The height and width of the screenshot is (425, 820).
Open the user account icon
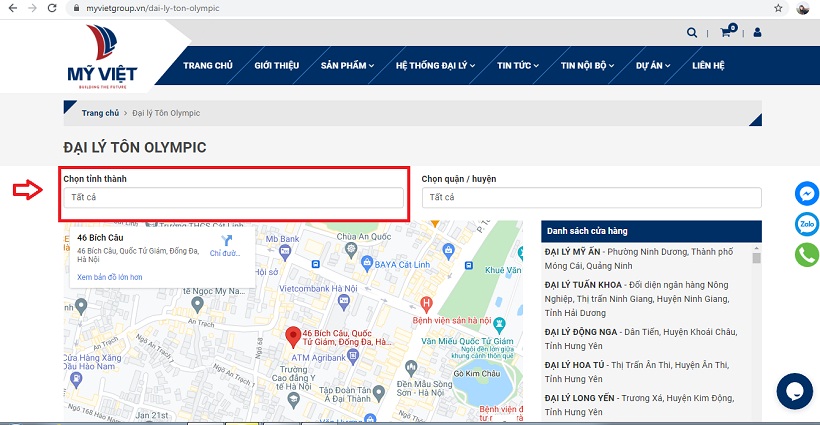coord(757,32)
